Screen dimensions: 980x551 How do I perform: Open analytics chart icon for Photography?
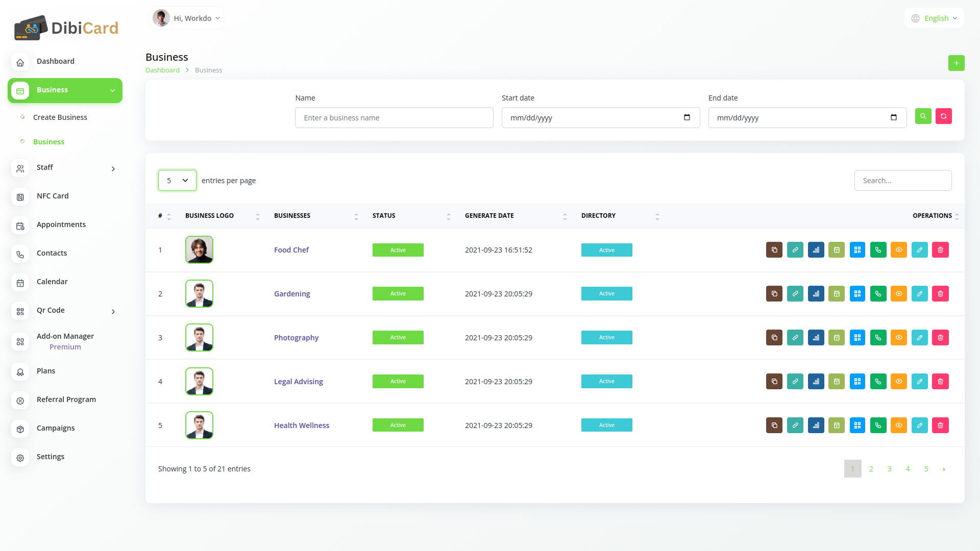click(x=816, y=338)
